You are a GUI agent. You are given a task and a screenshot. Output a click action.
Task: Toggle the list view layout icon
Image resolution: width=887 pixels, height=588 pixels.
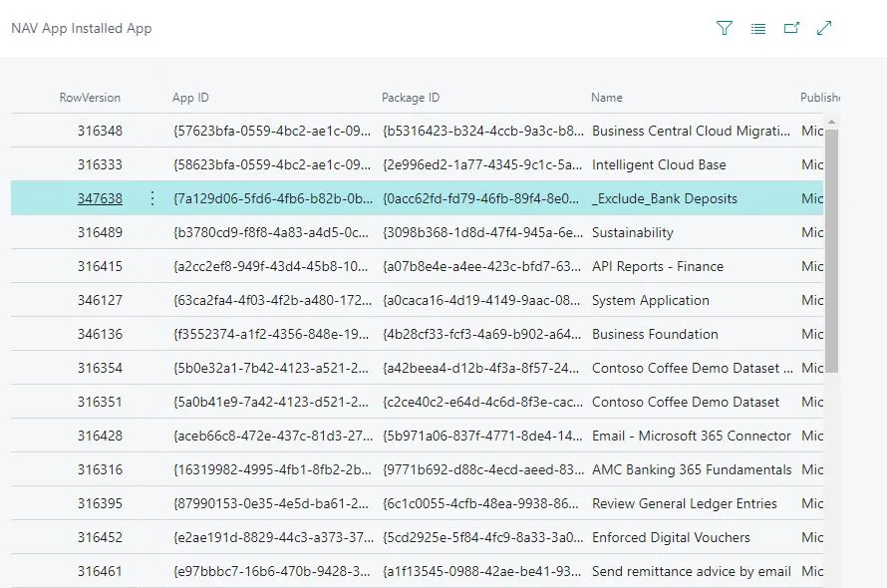point(758,28)
